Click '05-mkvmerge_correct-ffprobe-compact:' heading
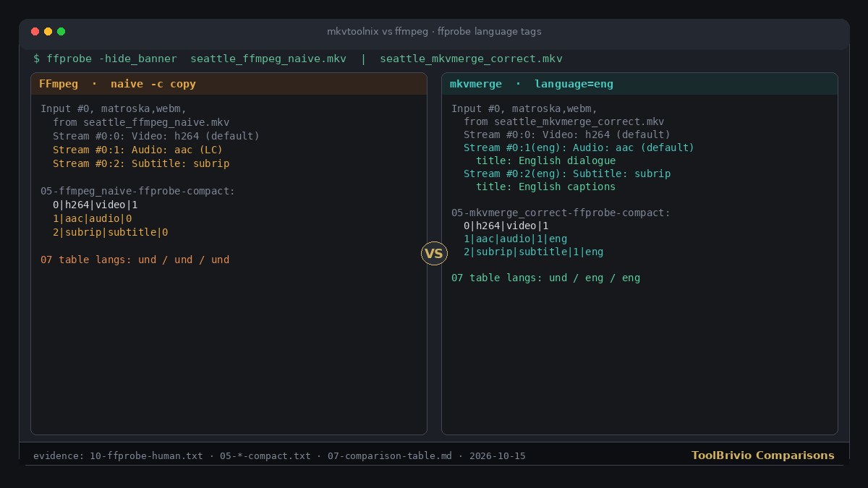Viewport: 868px width, 488px height. tap(561, 213)
